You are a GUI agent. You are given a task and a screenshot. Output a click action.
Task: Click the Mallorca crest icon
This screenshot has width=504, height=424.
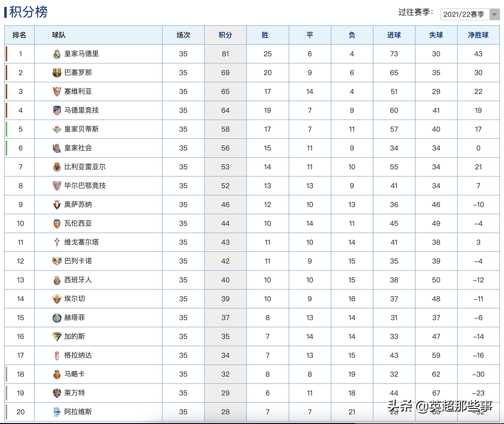[x=57, y=374]
